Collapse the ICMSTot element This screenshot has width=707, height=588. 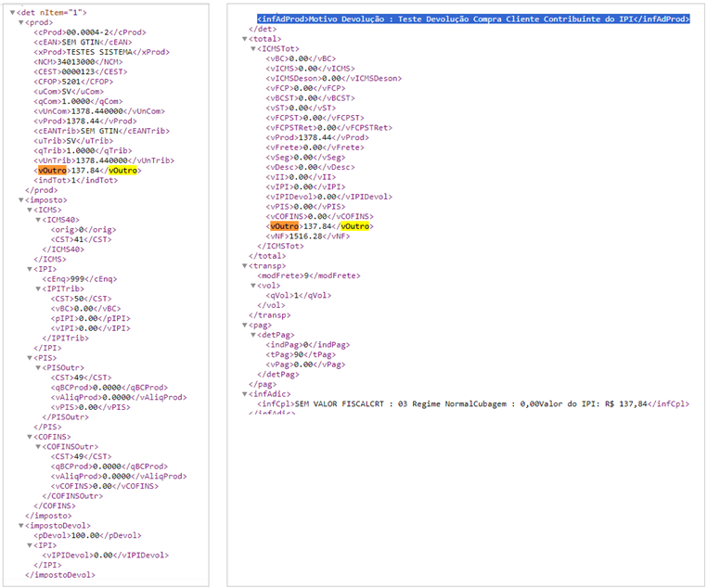253,47
